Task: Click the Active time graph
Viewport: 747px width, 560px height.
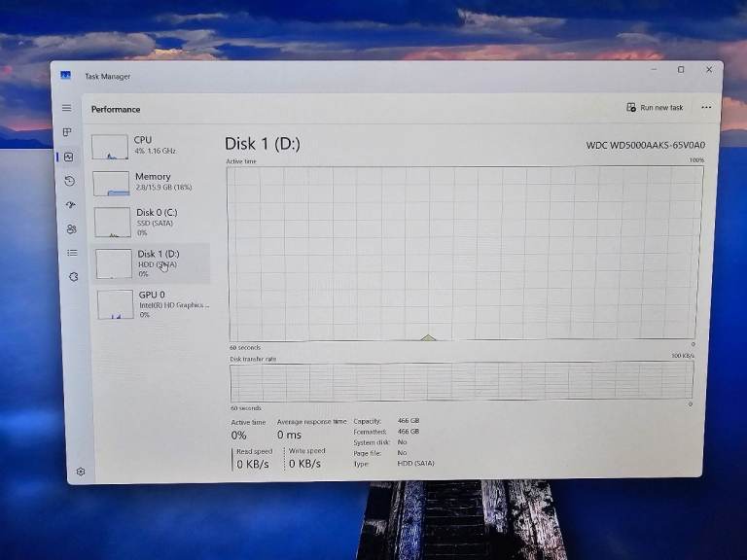Action: point(464,254)
